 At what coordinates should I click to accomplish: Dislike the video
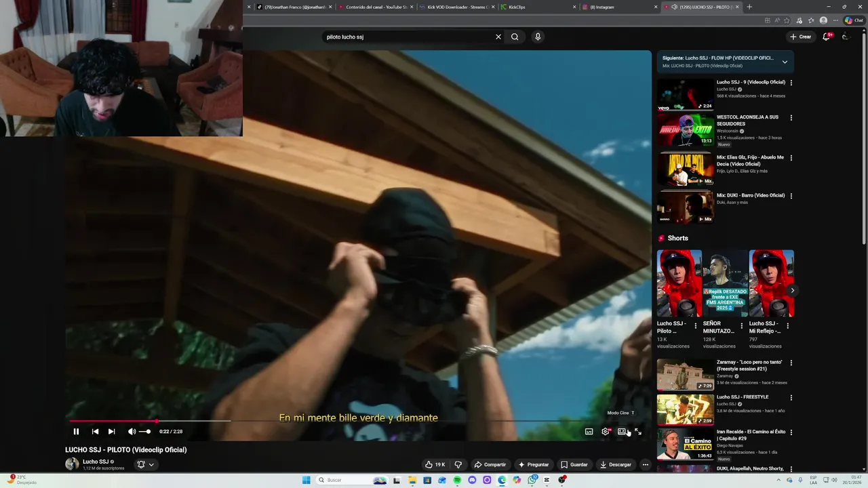458,464
